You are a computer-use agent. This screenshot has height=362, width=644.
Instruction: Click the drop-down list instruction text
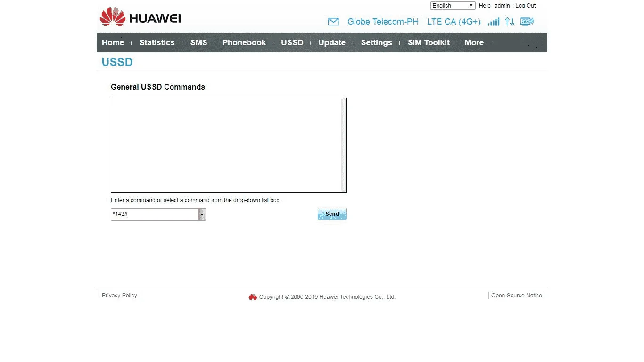[x=196, y=200]
